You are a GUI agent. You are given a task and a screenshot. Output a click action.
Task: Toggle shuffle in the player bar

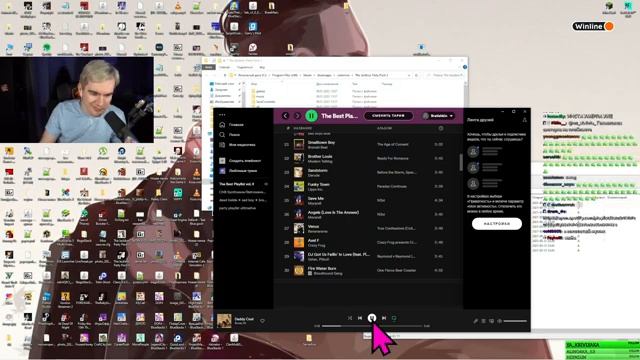[350, 318]
